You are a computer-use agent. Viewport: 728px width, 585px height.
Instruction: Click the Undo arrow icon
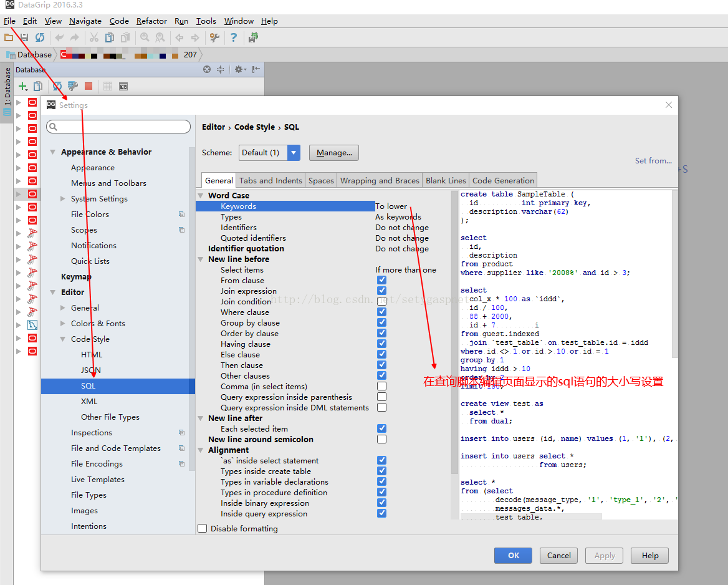59,37
